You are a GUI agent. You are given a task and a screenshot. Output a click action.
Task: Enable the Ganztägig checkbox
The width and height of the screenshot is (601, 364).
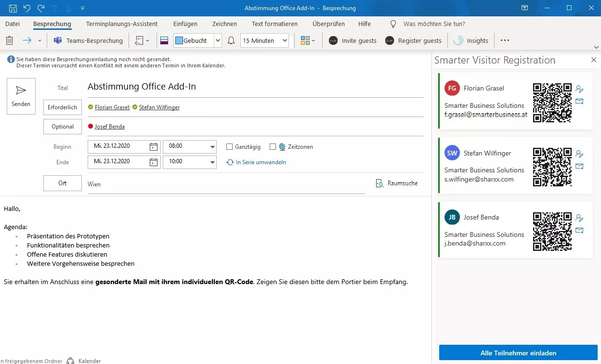(x=229, y=147)
